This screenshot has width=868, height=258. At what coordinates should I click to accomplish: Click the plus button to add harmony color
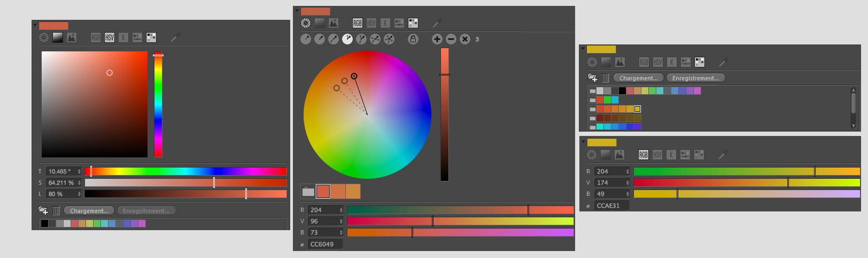437,39
